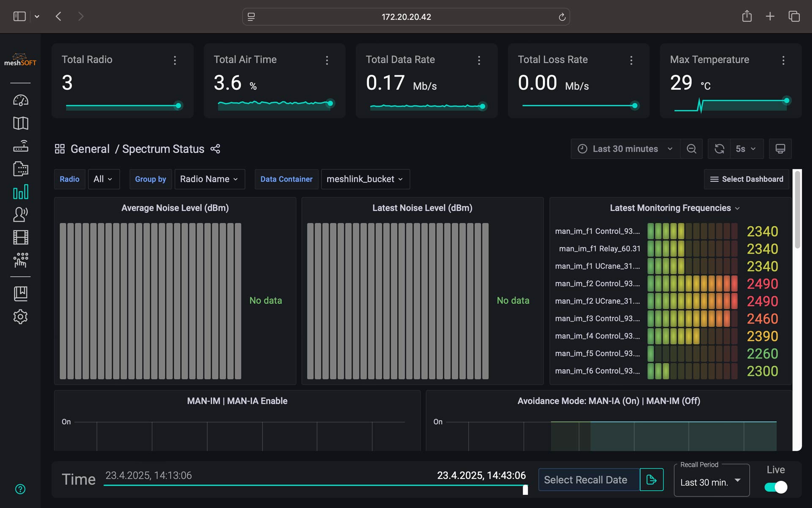
Task: Open Total Data Rate card options menu
Action: coord(479,60)
